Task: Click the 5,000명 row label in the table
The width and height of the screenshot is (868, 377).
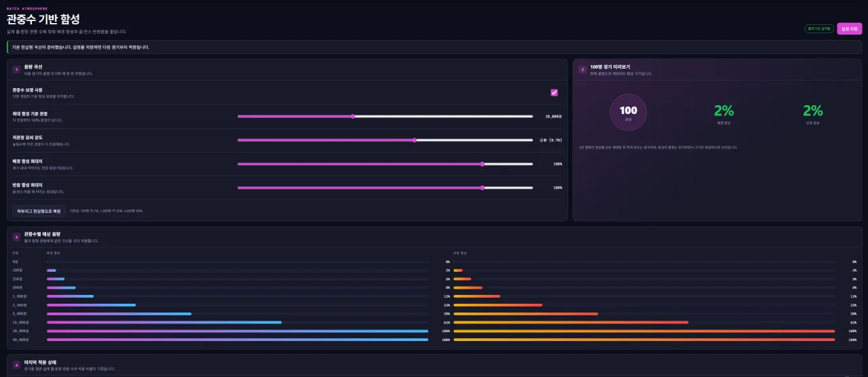Action: 19,314
